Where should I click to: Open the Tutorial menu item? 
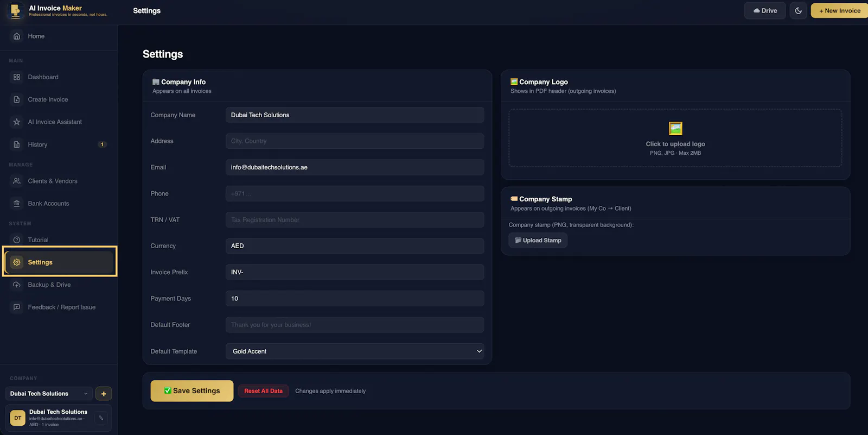[59, 239]
